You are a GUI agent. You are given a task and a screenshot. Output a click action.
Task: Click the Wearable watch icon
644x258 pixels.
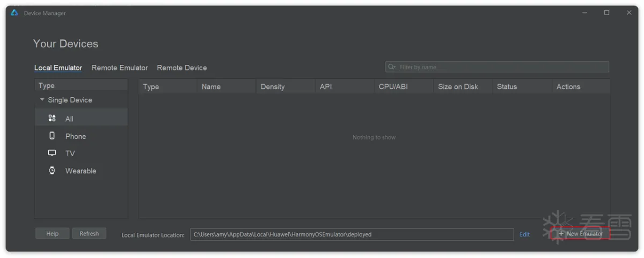[52, 171]
